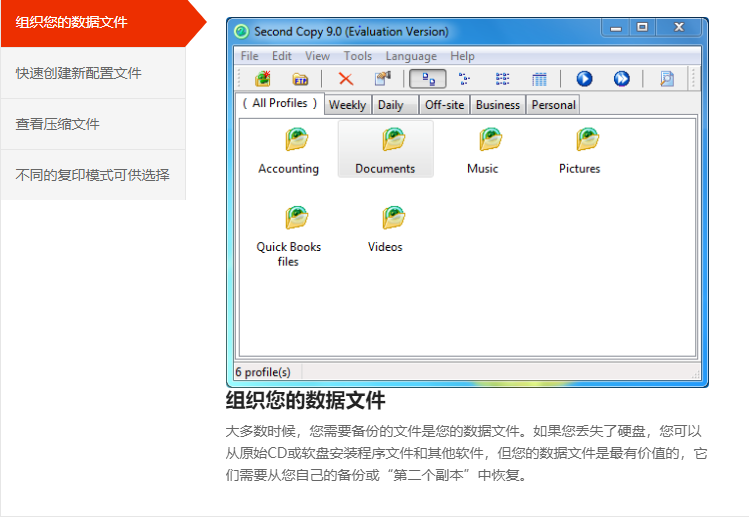Open the Help menu

[462, 56]
